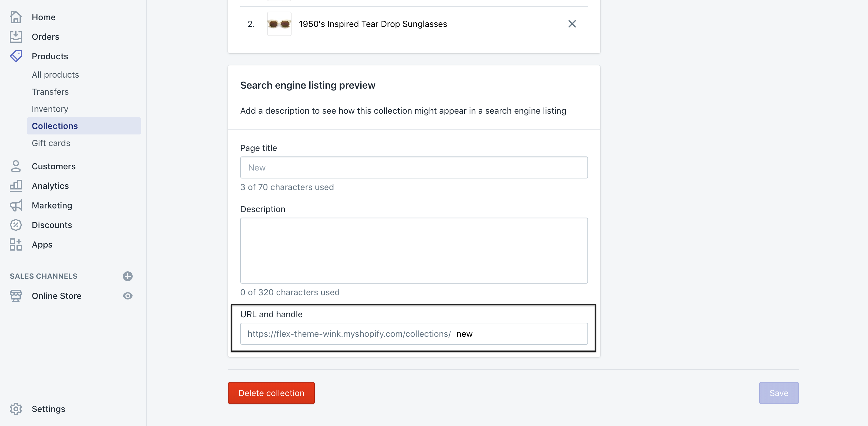
Task: Click the Save button
Action: click(x=778, y=393)
